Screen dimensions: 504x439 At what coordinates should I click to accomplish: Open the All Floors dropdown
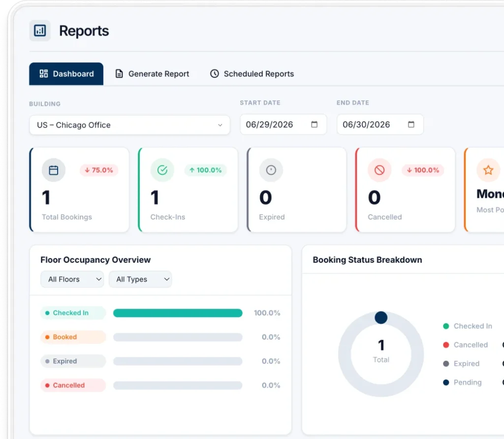click(x=72, y=279)
